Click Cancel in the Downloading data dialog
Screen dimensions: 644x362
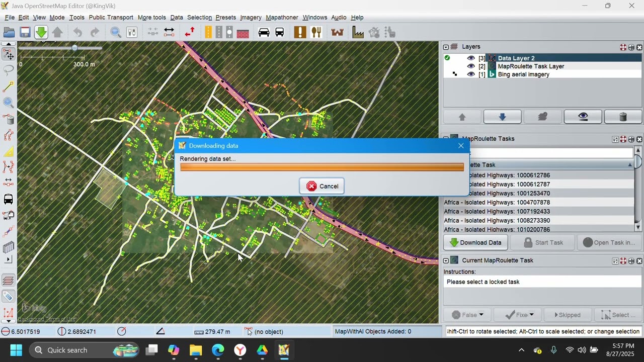pos(322,186)
